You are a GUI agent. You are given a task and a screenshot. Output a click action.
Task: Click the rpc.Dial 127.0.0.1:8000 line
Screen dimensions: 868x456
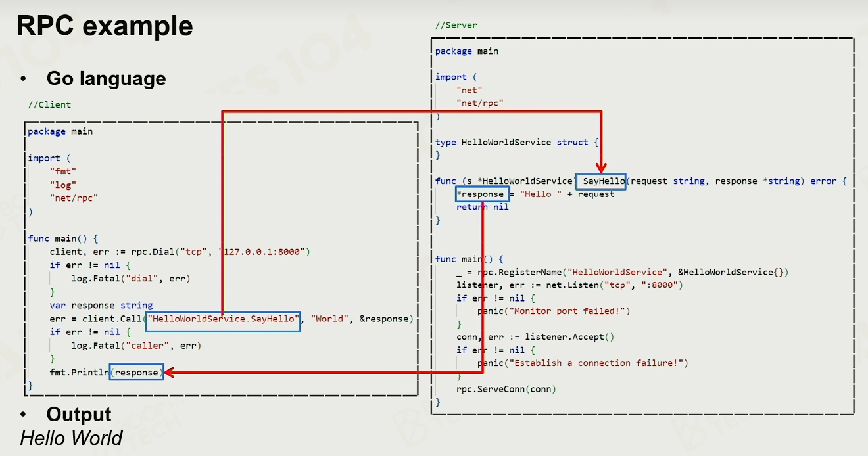pos(180,252)
